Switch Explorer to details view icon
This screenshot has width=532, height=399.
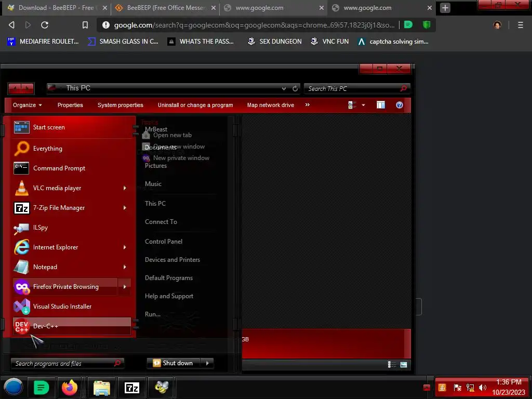[392, 365]
